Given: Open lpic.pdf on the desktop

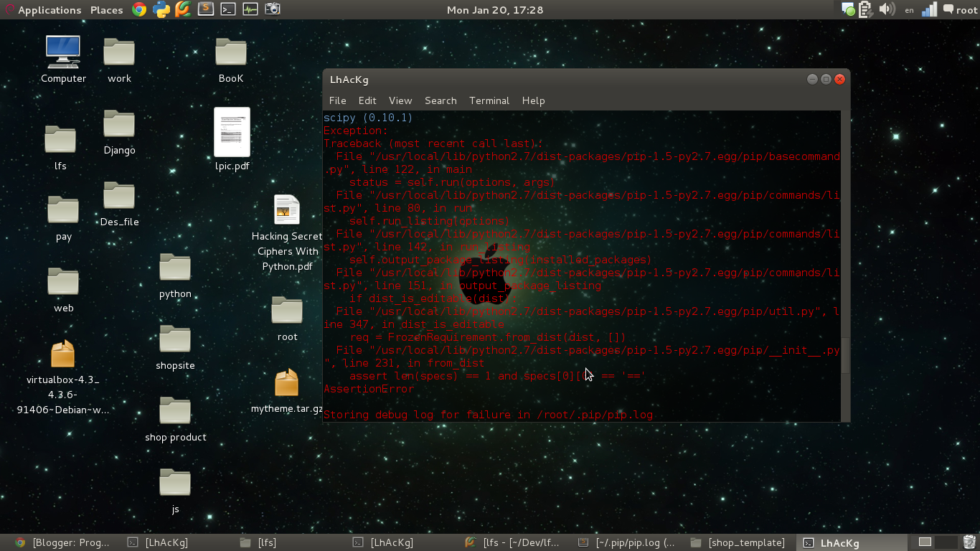Looking at the screenshot, I should (x=231, y=133).
